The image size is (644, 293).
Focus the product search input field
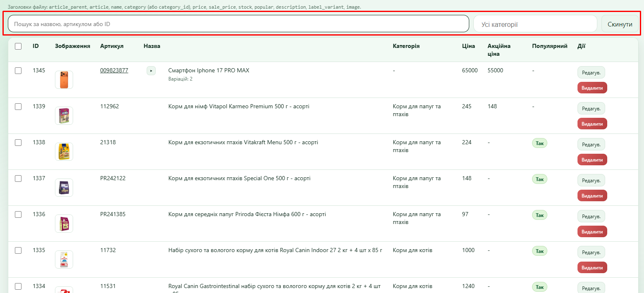(238, 24)
